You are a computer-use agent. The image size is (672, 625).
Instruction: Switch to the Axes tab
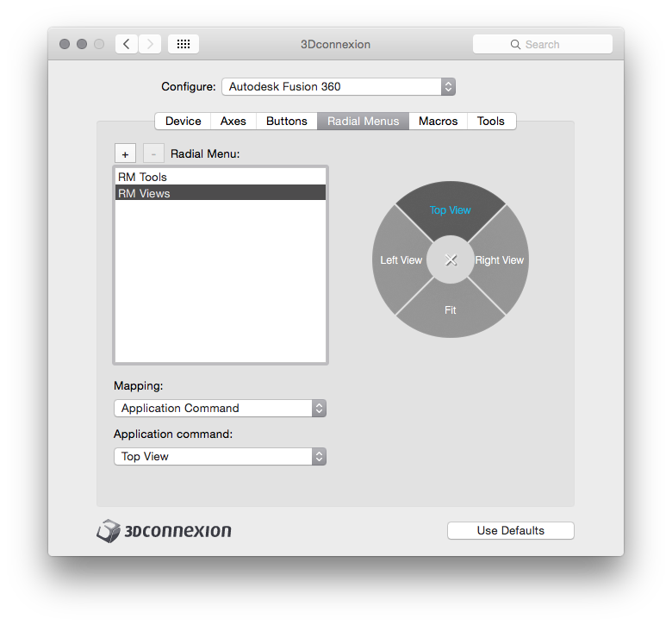pyautogui.click(x=233, y=122)
